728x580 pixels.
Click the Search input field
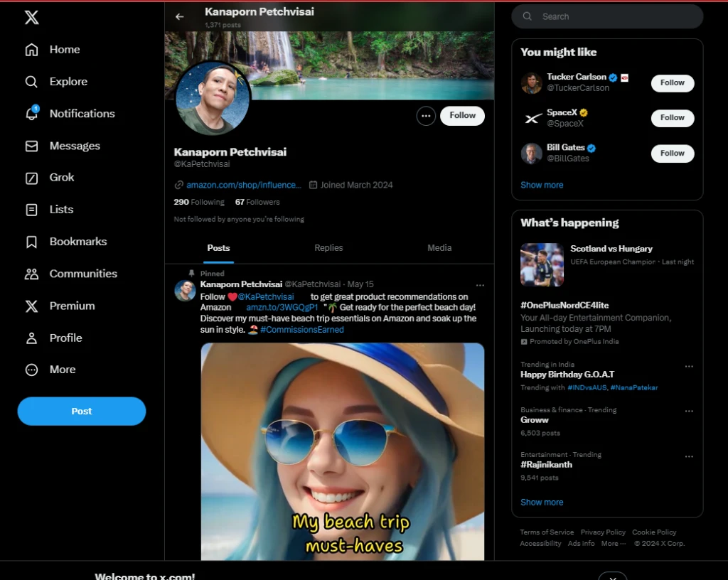point(611,16)
